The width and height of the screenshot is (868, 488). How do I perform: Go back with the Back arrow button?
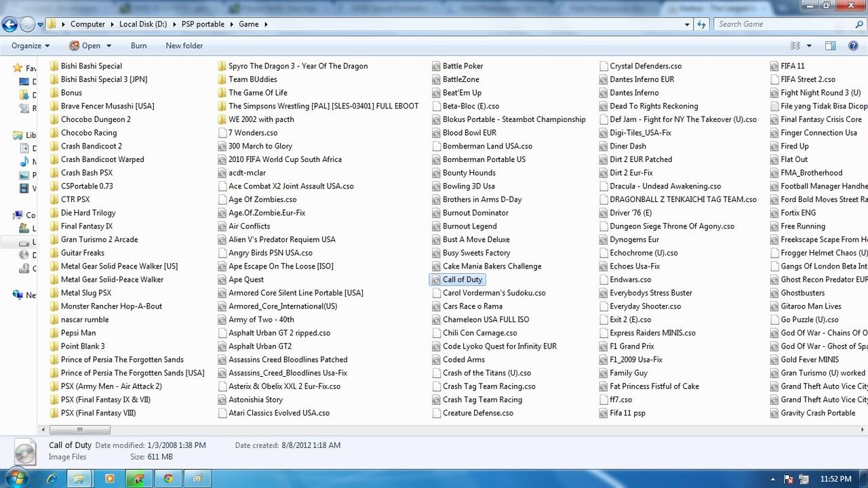9,24
